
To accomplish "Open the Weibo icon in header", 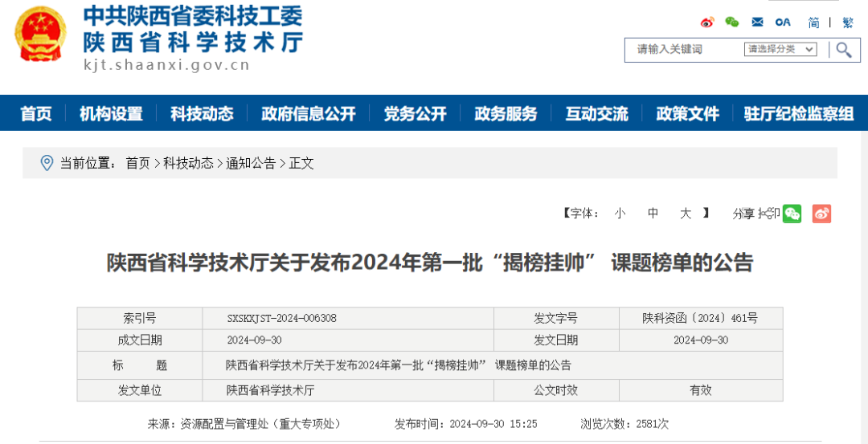I will [707, 22].
